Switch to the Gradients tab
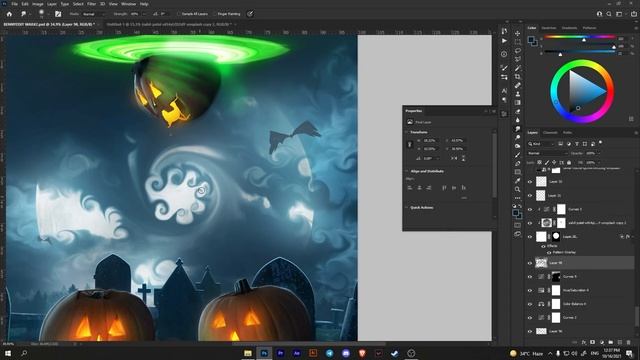Screen dimensions: 640x360 click(x=569, y=28)
